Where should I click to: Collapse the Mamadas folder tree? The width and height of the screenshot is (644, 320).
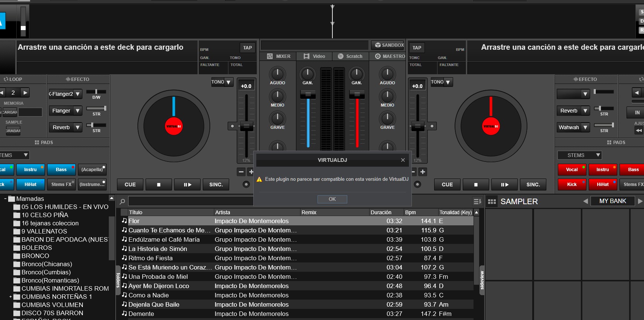pos(5,199)
